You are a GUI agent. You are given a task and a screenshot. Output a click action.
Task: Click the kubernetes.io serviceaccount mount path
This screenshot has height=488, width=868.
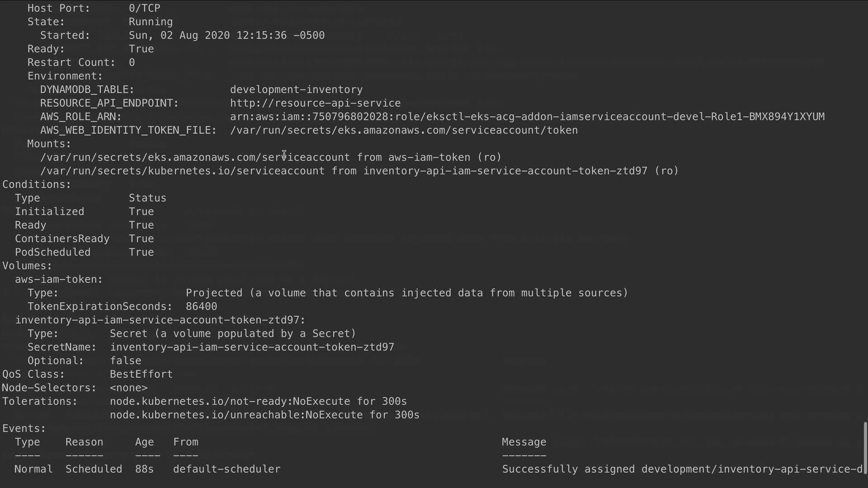tap(182, 171)
